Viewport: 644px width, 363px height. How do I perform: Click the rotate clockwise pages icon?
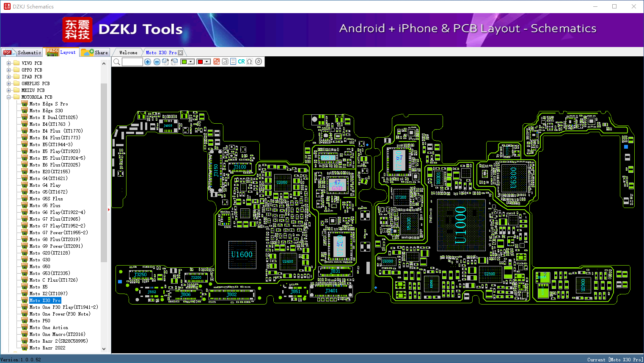tap(165, 62)
